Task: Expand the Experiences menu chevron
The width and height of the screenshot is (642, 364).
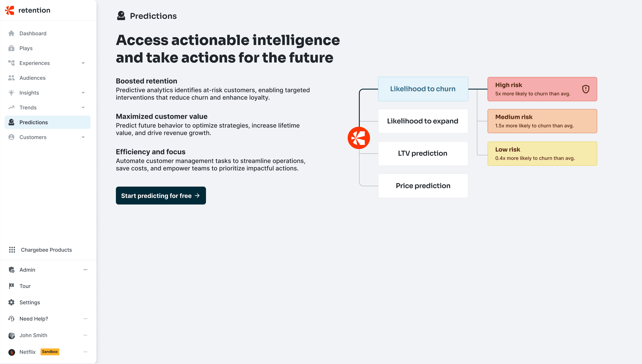Action: pos(83,63)
